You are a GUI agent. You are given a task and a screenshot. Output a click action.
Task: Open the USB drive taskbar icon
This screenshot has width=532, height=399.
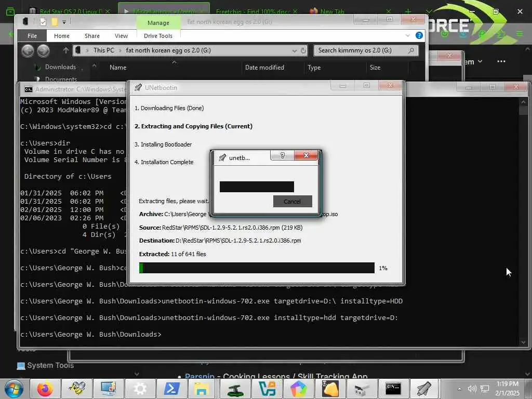click(x=362, y=389)
